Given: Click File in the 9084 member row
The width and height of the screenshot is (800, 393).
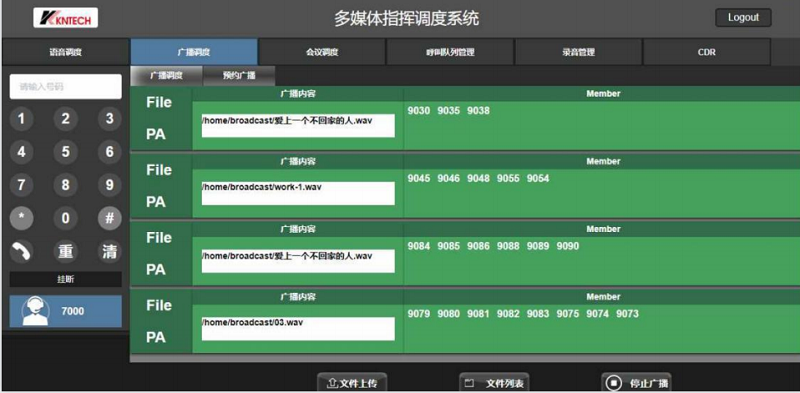Looking at the screenshot, I should tap(159, 238).
